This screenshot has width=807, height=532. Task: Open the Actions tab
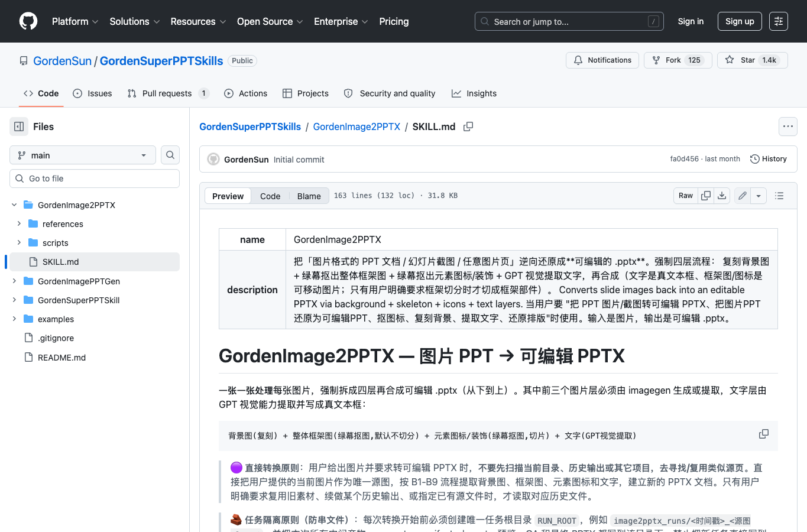coord(246,93)
